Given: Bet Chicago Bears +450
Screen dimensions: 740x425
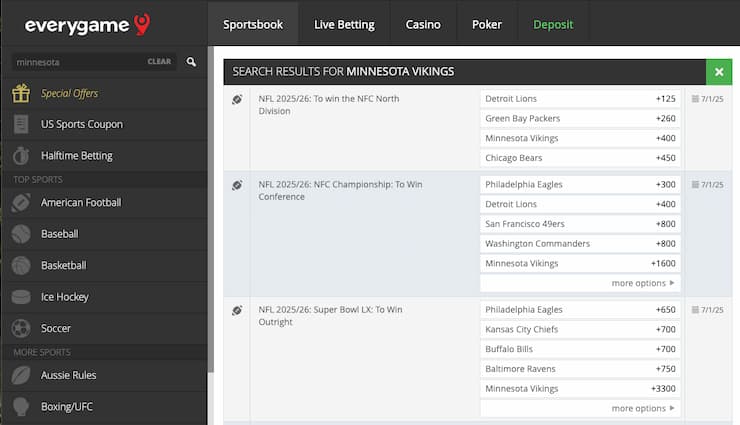Looking at the screenshot, I should (x=580, y=158).
